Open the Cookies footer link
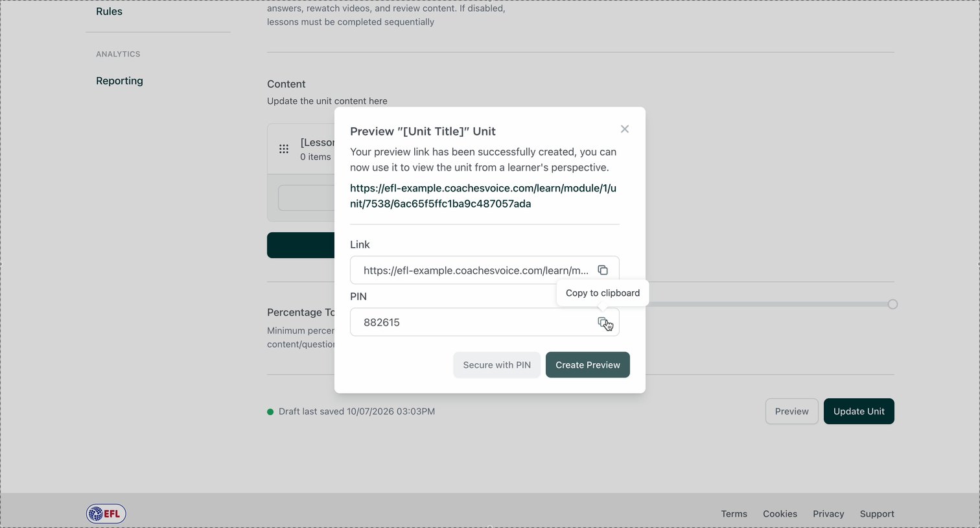The image size is (980, 528). [780, 514]
